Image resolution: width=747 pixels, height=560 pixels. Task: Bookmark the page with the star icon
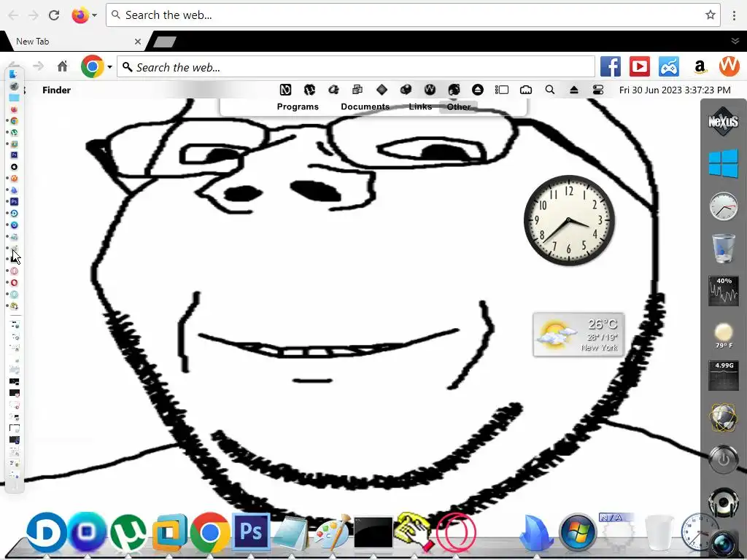(x=711, y=15)
